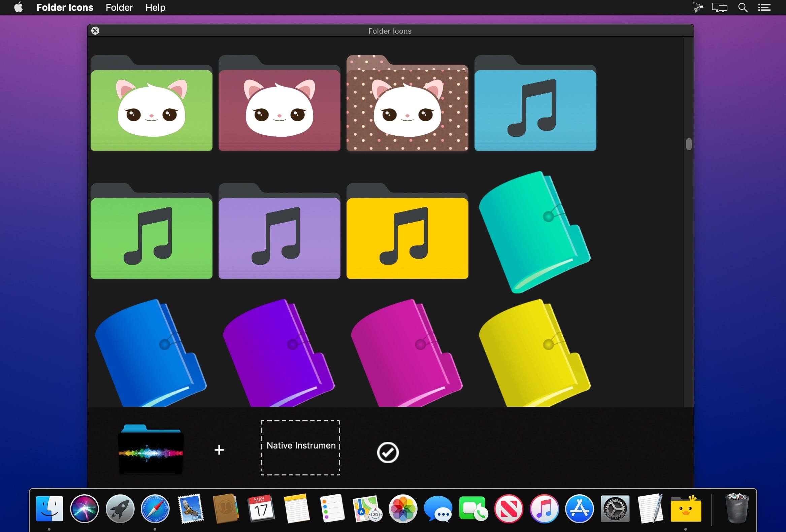Select the magenta glossy 3D folder icon
Screen dimensions: 786x532
tap(407, 353)
